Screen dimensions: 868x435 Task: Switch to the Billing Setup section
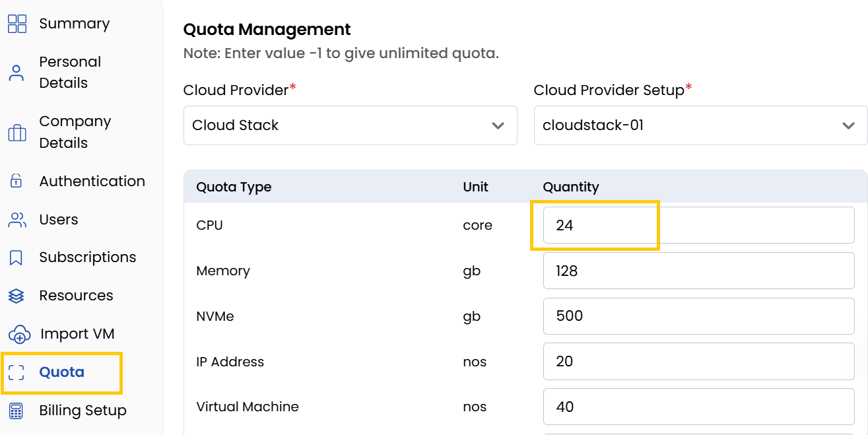[x=83, y=411]
